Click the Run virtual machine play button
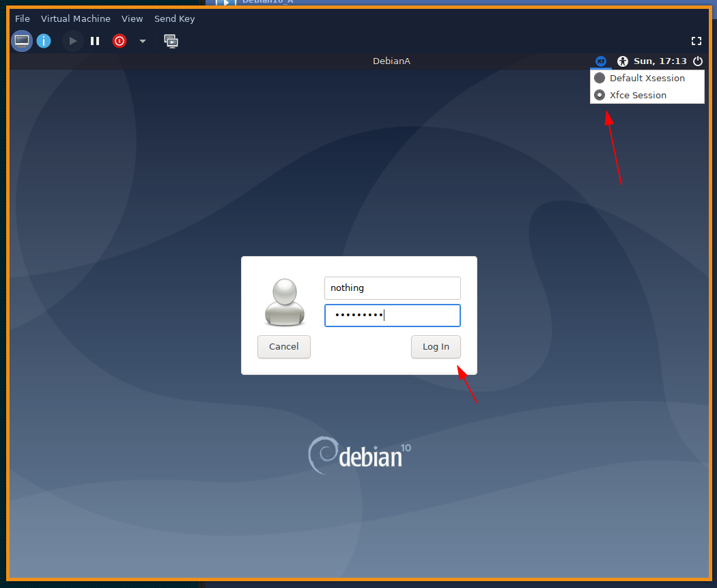 [x=72, y=41]
